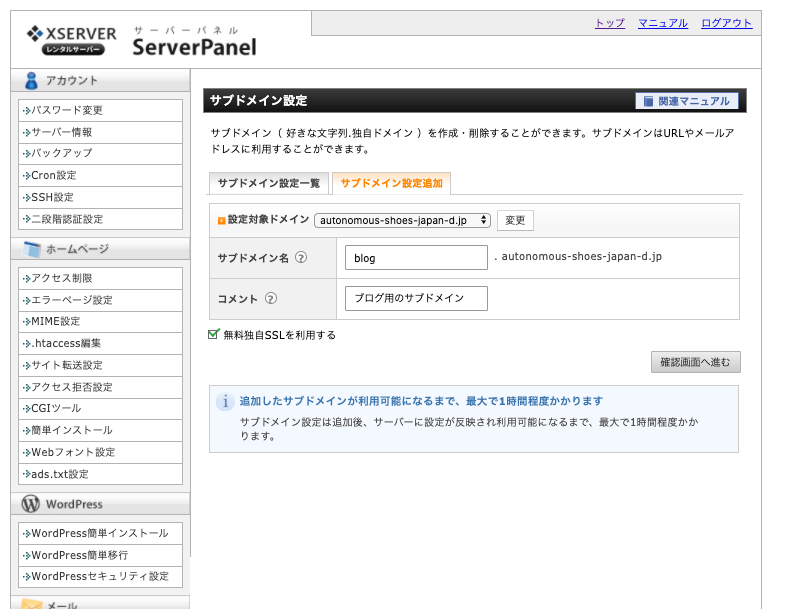Click the メール section envelope icon
The height and width of the screenshot is (609, 801).
tap(31, 604)
